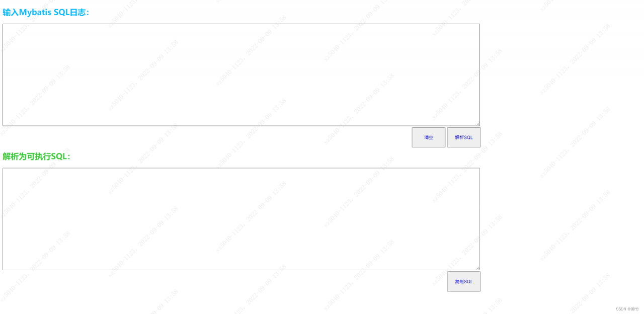Select the 输入Mybatis SQL日志 heading
The width and height of the screenshot is (644, 314).
coord(46,13)
